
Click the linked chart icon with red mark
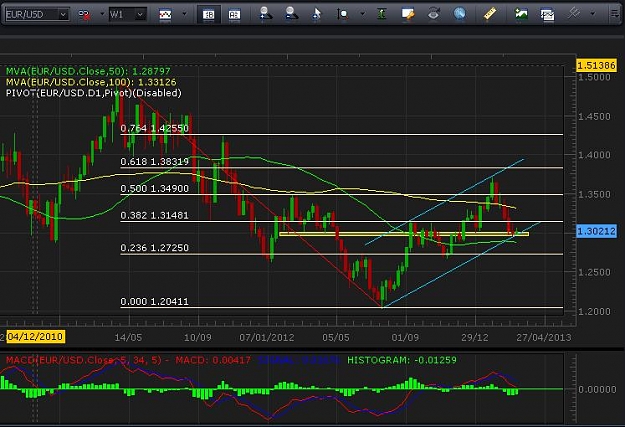[x=84, y=15]
